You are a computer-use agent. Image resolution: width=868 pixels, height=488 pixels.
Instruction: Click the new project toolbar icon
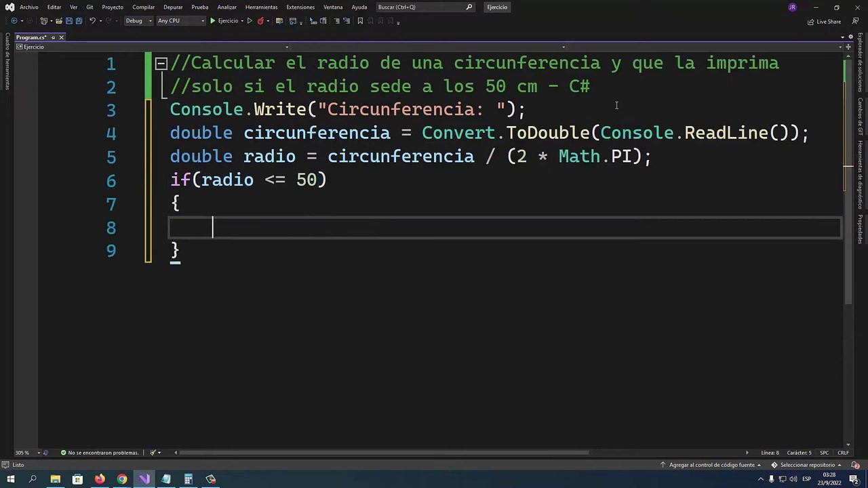click(x=43, y=21)
